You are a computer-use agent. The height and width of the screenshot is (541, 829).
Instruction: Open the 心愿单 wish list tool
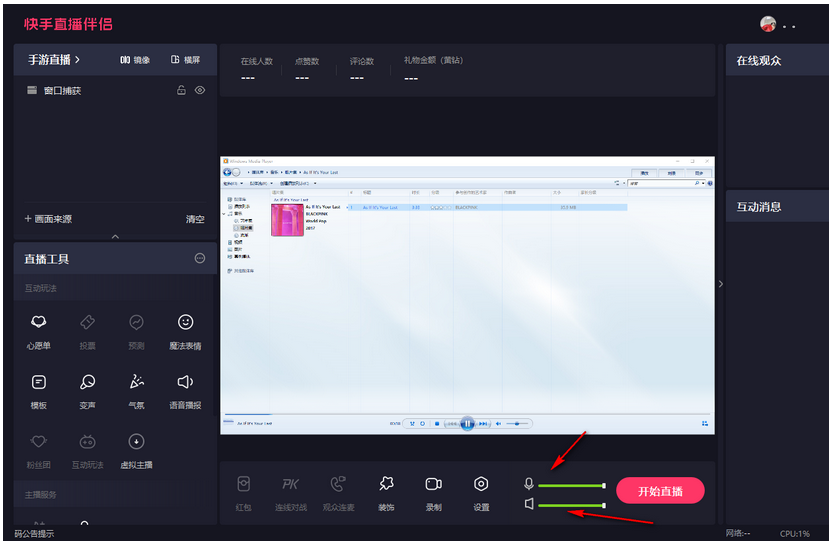pyautogui.click(x=38, y=329)
